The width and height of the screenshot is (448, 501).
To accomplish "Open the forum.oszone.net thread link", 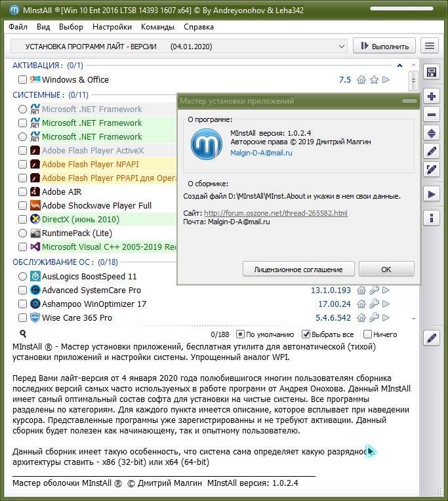I will [275, 213].
